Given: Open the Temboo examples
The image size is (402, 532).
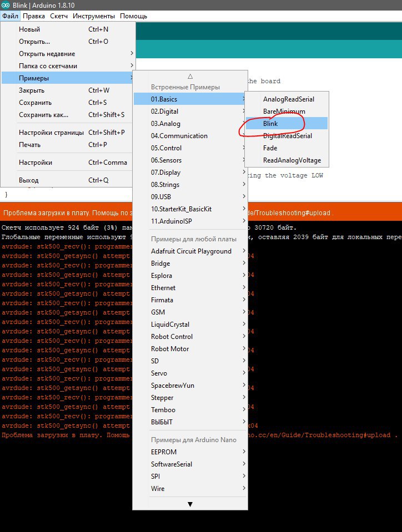Looking at the screenshot, I should (x=190, y=410).
